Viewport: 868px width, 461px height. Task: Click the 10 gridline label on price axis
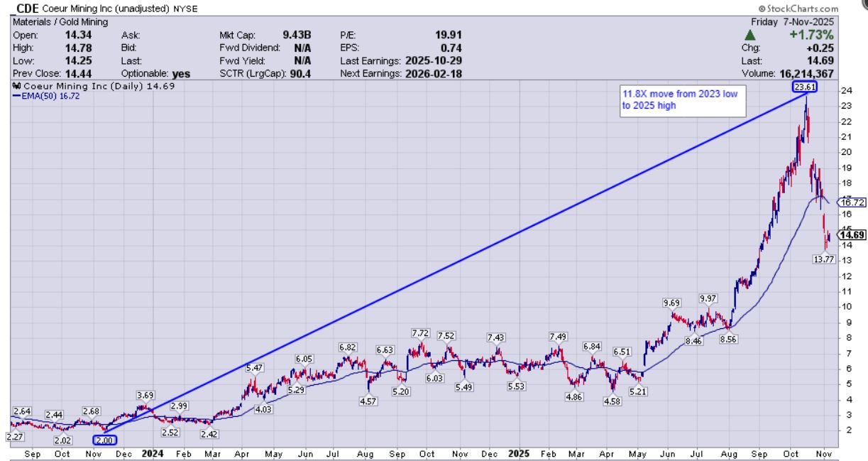(x=845, y=307)
